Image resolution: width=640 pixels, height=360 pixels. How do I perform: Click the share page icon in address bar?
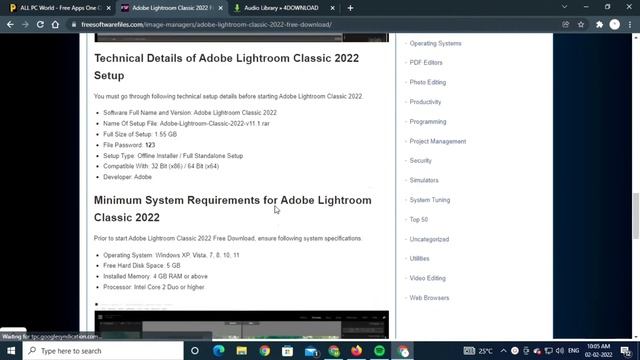click(565, 24)
